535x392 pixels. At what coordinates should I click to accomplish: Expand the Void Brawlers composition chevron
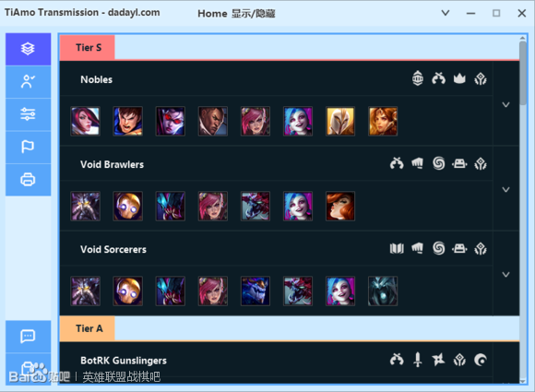[x=506, y=190]
